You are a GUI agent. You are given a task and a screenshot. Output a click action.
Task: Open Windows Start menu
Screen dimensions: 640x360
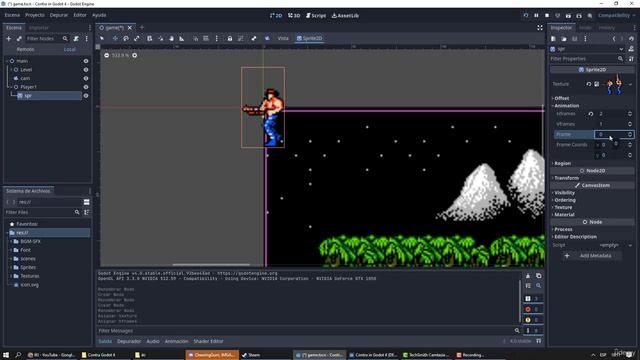coord(6,355)
